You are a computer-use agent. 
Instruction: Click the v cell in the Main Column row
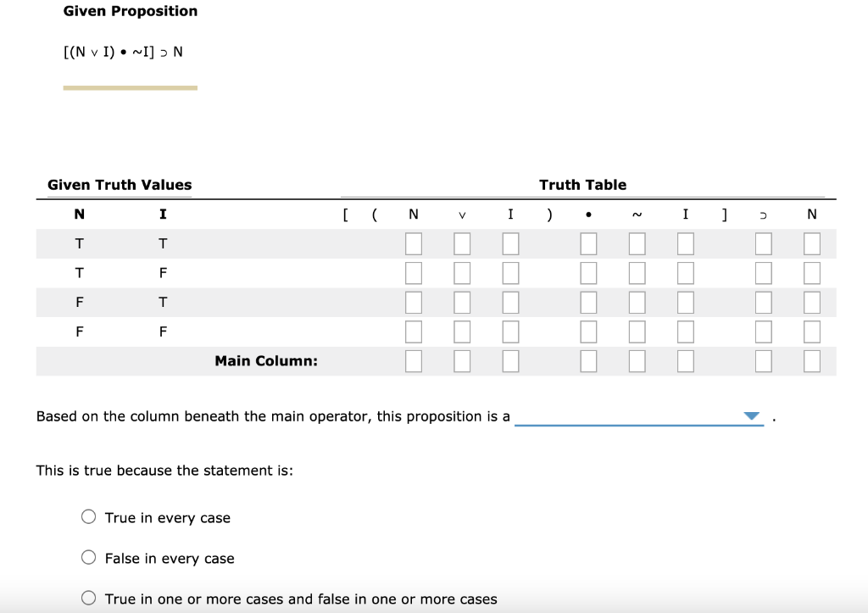[462, 361]
